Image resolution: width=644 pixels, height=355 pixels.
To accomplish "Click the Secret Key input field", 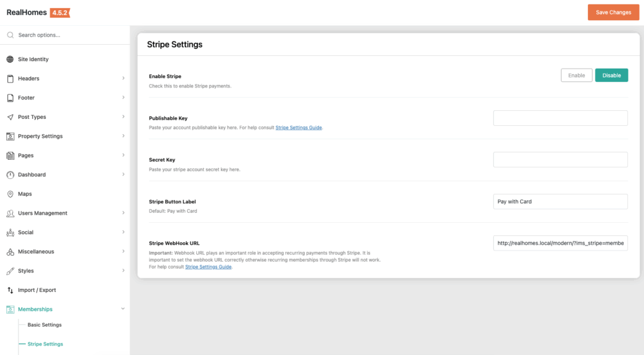I will (x=560, y=160).
